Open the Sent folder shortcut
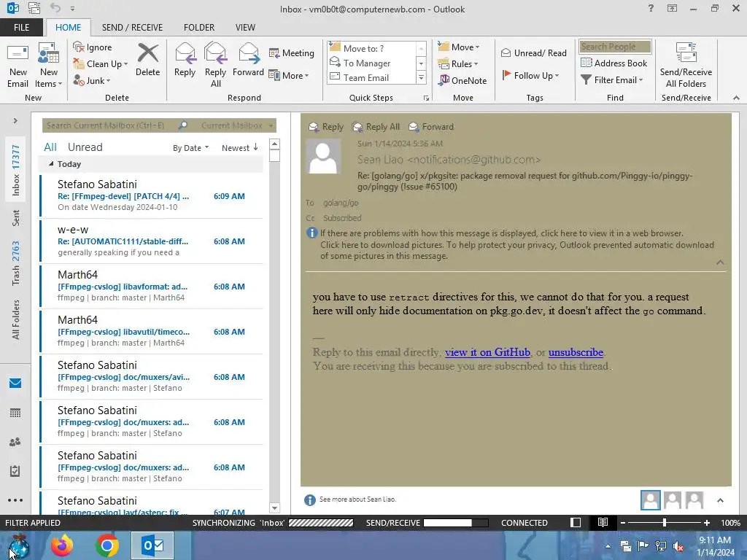The height and width of the screenshot is (560, 747). tap(16, 218)
